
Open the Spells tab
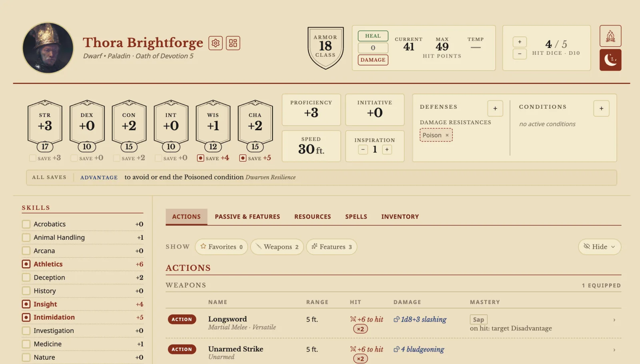(356, 217)
